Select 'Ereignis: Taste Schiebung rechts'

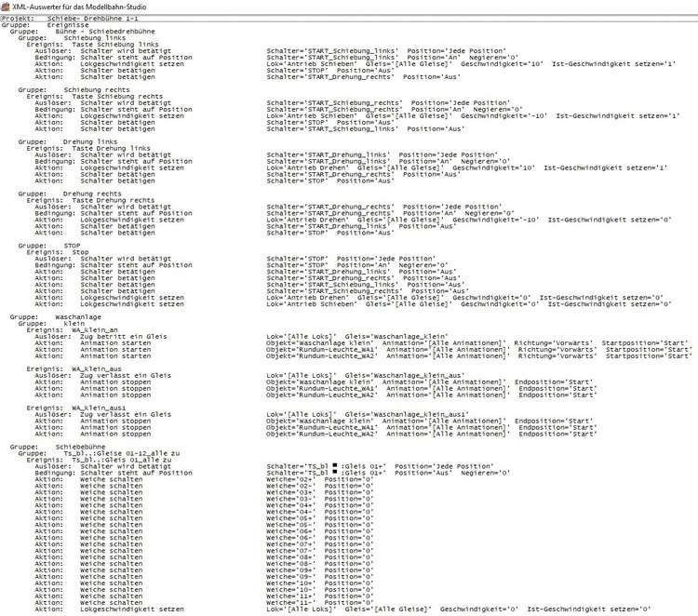click(x=94, y=97)
